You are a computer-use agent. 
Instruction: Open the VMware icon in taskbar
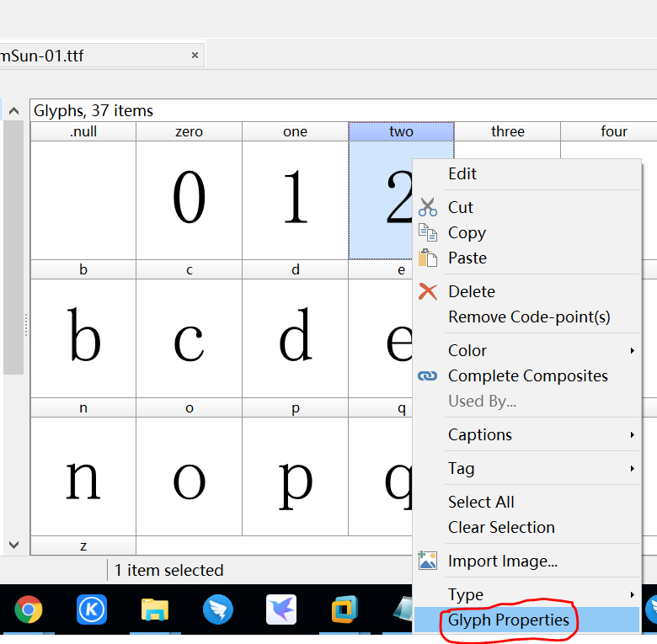[x=345, y=609]
